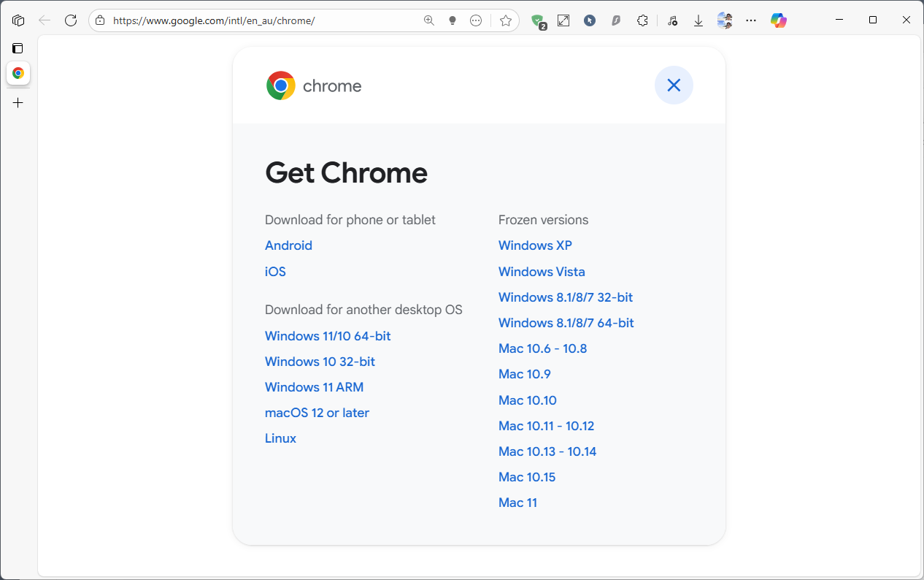Click the 'Download for another desktop OS' label
The image size is (924, 580).
[363, 310]
